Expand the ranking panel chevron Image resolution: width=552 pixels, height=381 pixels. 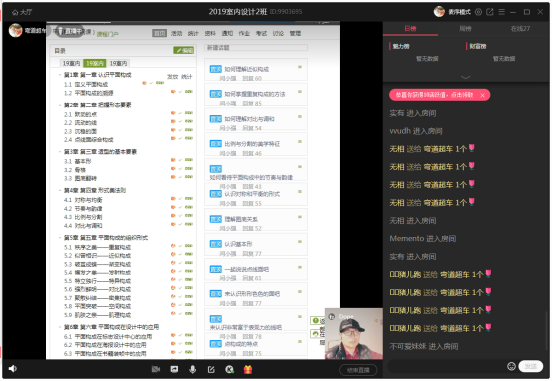[465, 77]
